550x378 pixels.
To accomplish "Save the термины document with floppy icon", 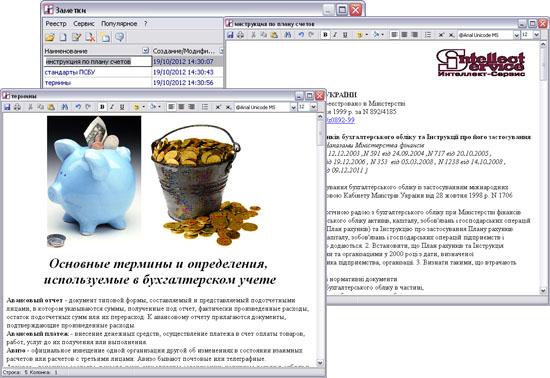I will (7, 107).
